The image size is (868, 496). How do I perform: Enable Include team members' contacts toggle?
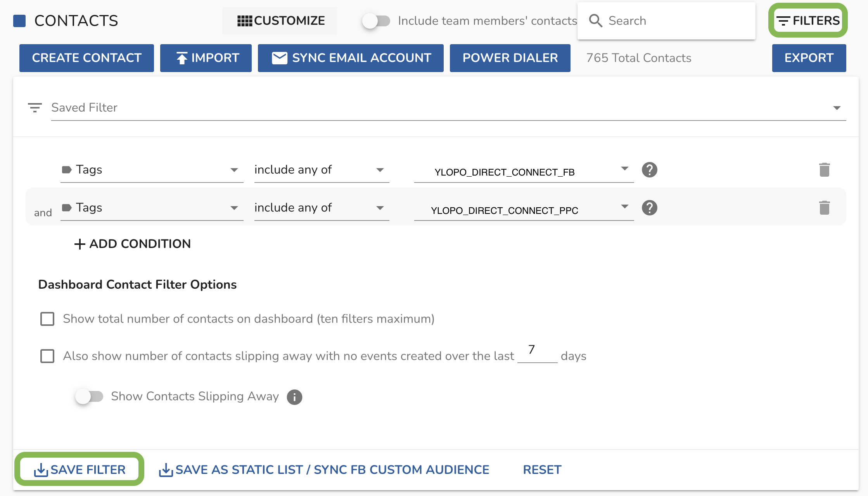377,21
